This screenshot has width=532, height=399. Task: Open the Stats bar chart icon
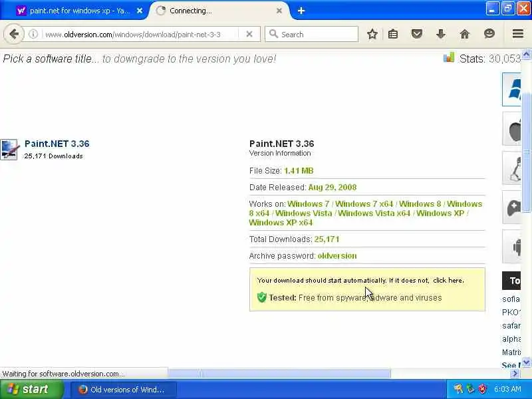point(448,57)
